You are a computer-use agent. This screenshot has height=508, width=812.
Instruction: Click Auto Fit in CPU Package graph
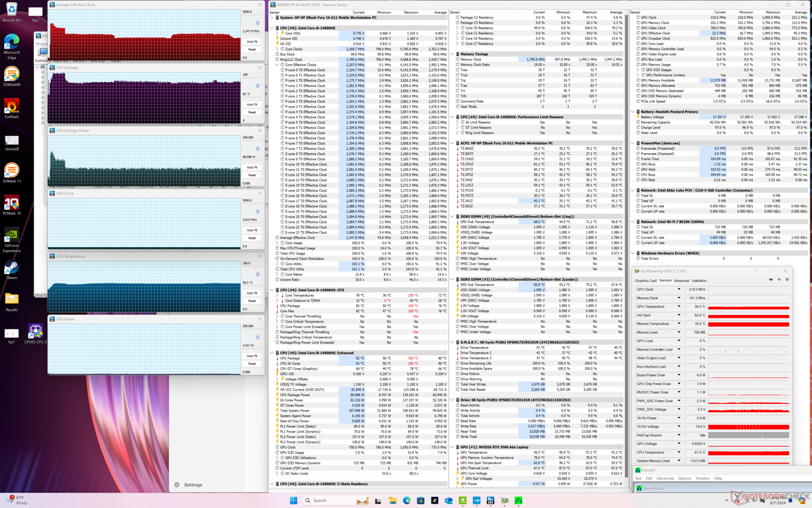(252, 105)
